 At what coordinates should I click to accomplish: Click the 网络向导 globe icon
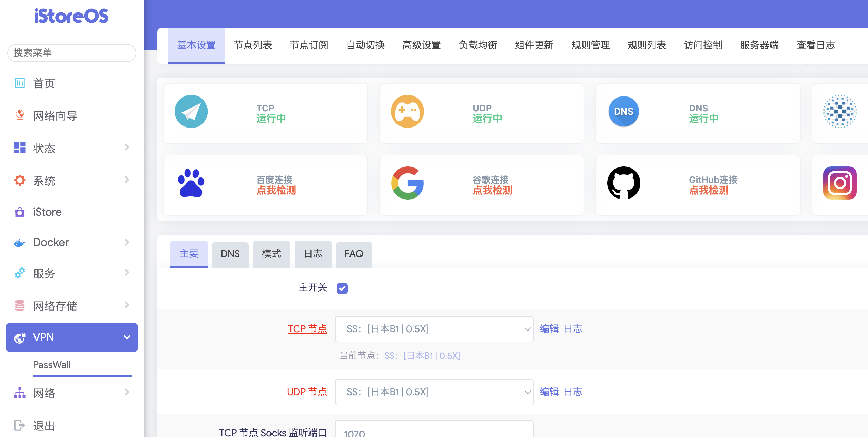pyautogui.click(x=20, y=115)
